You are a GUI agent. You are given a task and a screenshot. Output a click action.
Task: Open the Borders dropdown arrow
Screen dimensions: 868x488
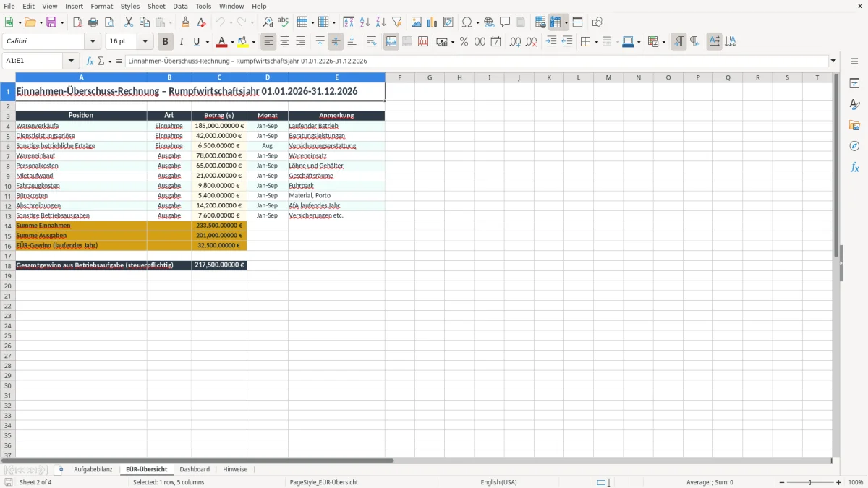tap(596, 42)
